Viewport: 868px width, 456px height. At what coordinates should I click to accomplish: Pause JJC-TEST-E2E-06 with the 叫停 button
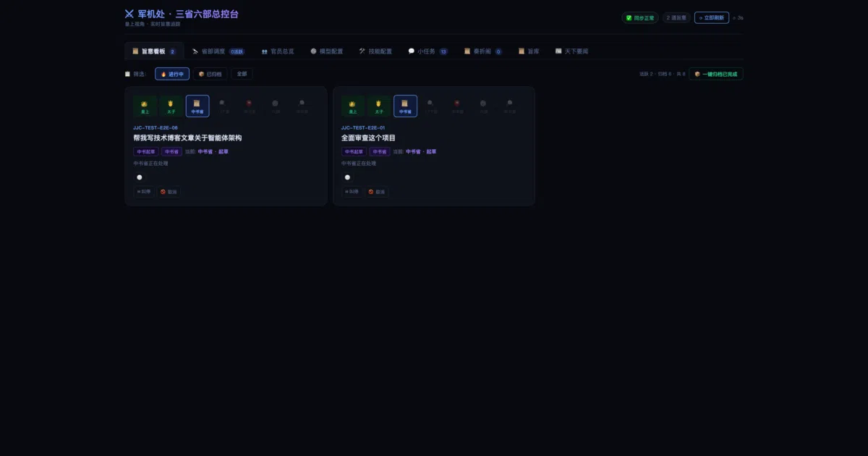click(144, 192)
